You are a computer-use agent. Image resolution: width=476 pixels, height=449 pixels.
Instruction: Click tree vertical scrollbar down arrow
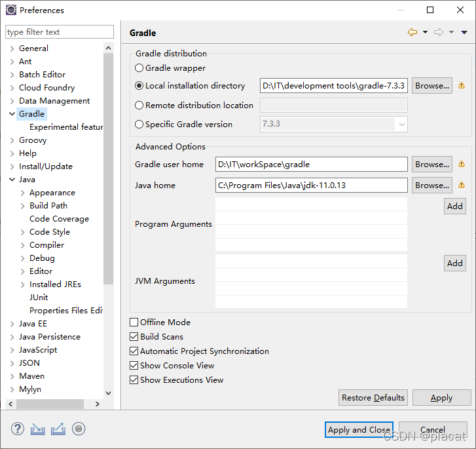coord(109,393)
